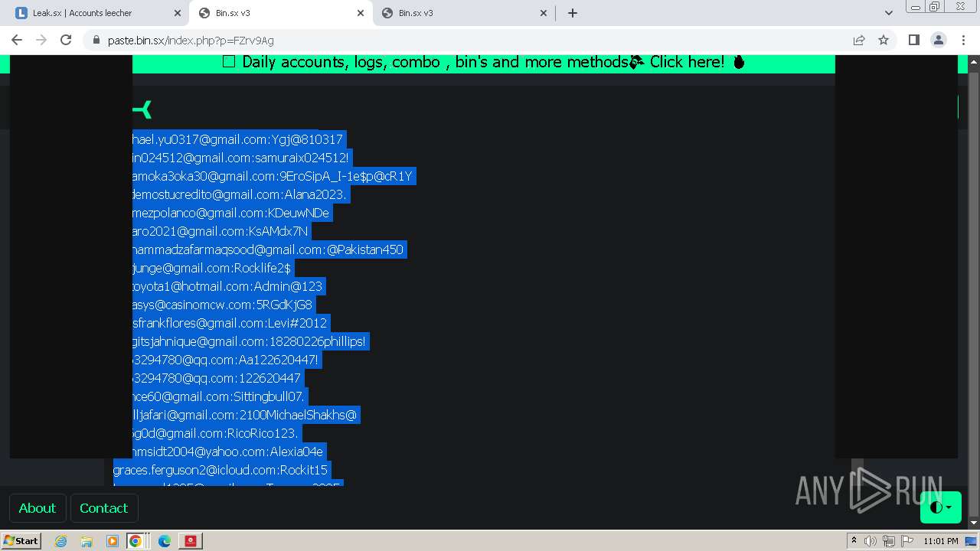The height and width of the screenshot is (551, 980).
Task: Click the green Bin.sx logo
Action: (142, 110)
